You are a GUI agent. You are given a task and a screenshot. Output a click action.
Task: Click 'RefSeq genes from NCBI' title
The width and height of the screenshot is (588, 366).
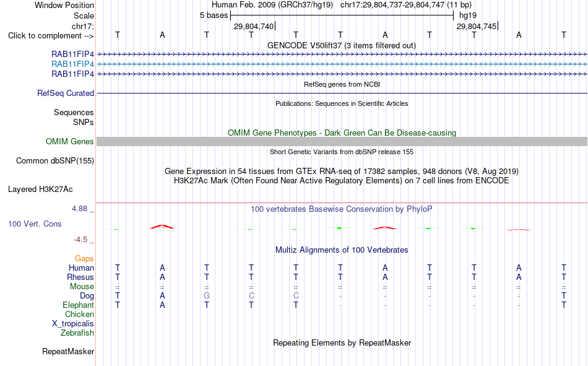point(342,84)
